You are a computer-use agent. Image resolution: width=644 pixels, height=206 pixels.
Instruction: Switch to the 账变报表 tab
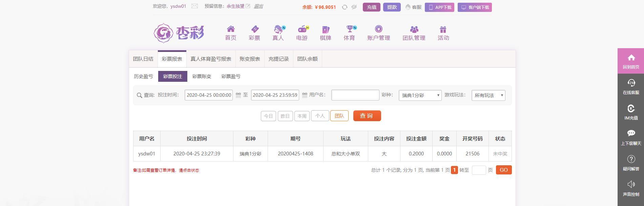coord(250,59)
